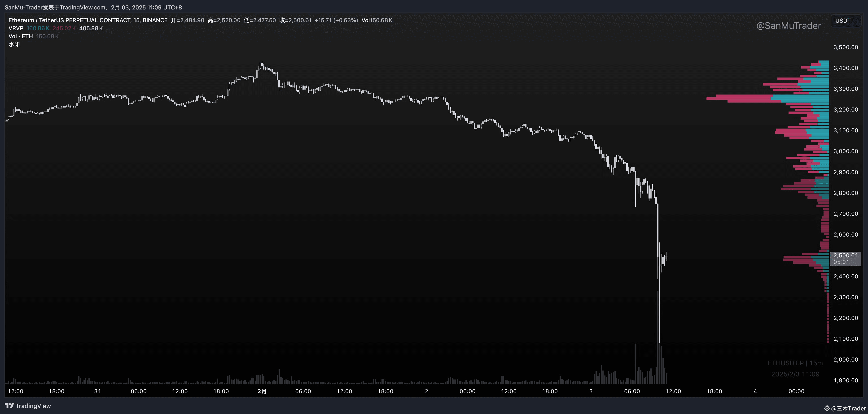This screenshot has height=414, width=868.
Task: Switch to the 2月 label on time axis
Action: (262, 391)
